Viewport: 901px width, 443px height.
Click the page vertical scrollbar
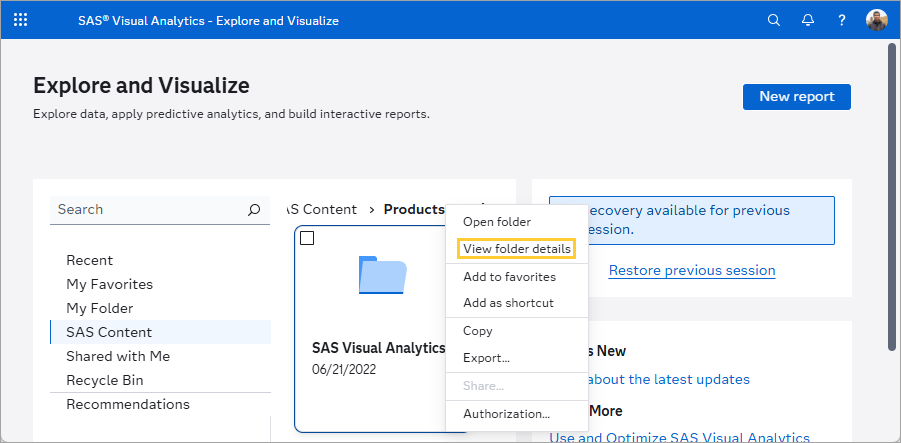(892, 197)
